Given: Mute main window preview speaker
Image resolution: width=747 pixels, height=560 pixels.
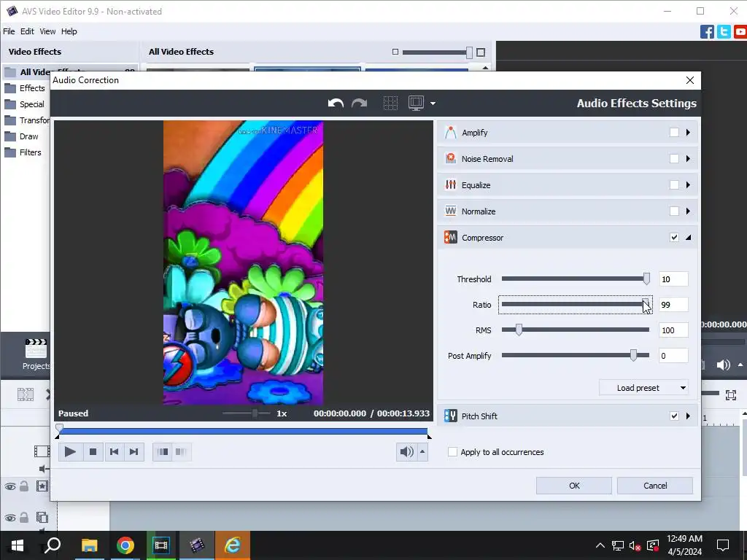Looking at the screenshot, I should (723, 365).
